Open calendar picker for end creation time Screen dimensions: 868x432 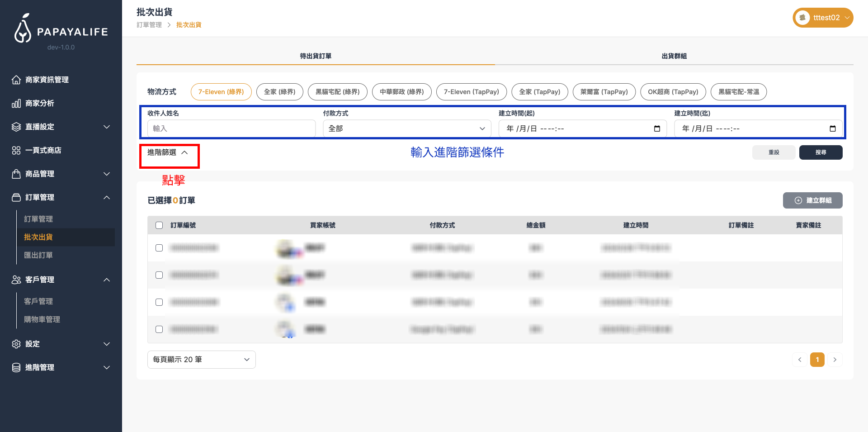[x=832, y=129]
